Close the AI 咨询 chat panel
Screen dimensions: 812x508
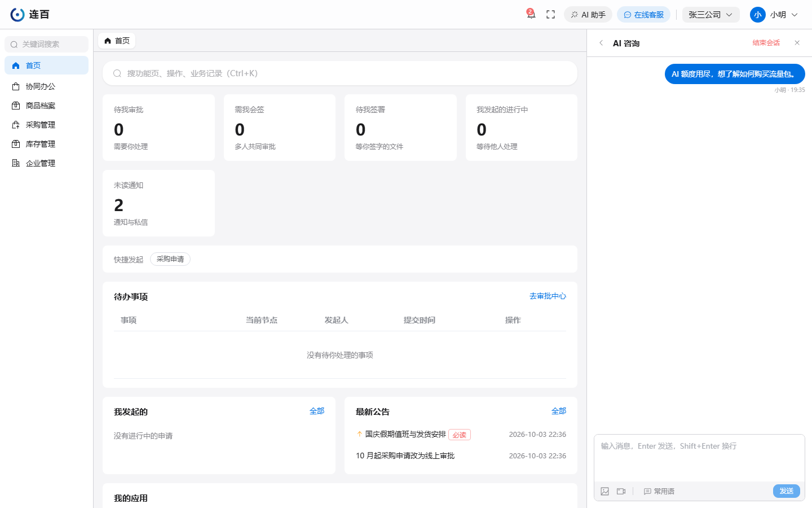pyautogui.click(x=797, y=43)
